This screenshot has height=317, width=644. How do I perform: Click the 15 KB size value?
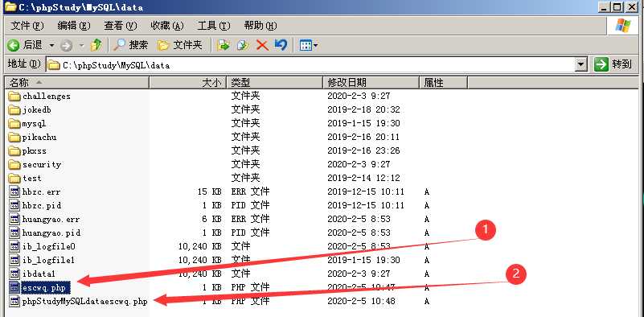(x=210, y=191)
